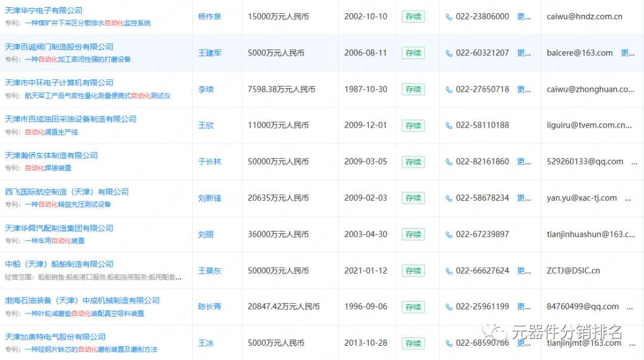Expand more phones after 022-58678234
Image resolution: width=644 pixels, height=360 pixels.
pos(524,198)
